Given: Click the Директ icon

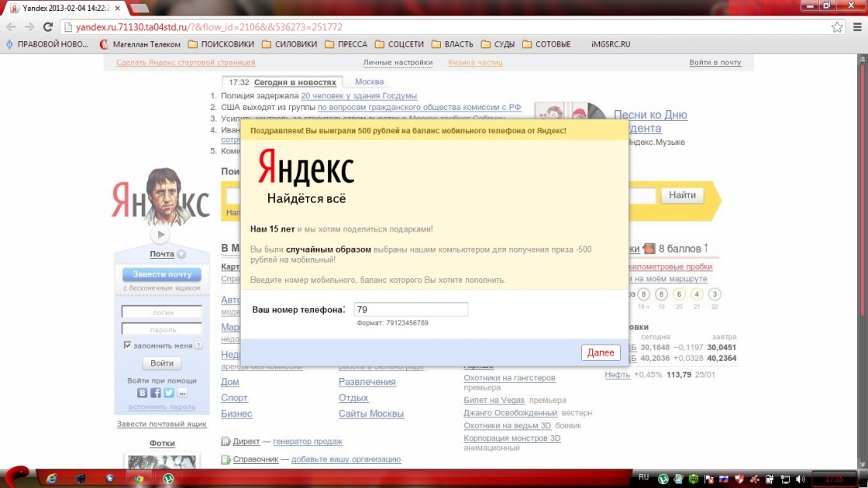Looking at the screenshot, I should pos(226,442).
